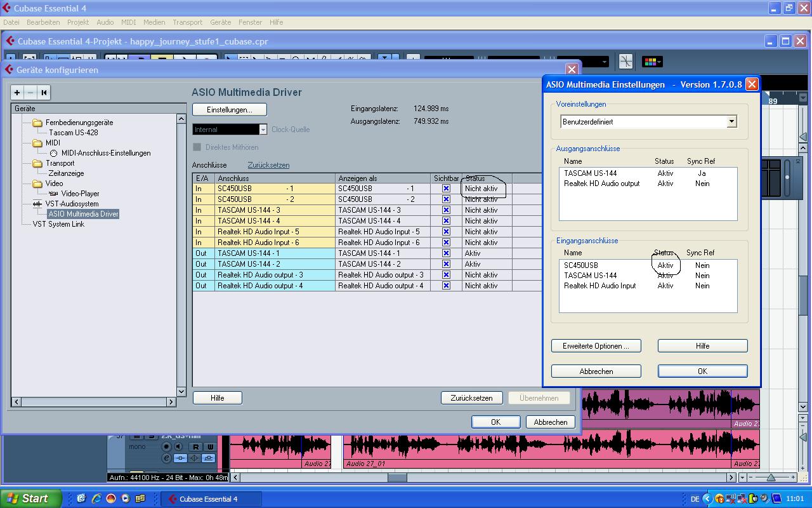Select VST System Link in the device tree
Screen dimensions: 812x508
coord(58,224)
